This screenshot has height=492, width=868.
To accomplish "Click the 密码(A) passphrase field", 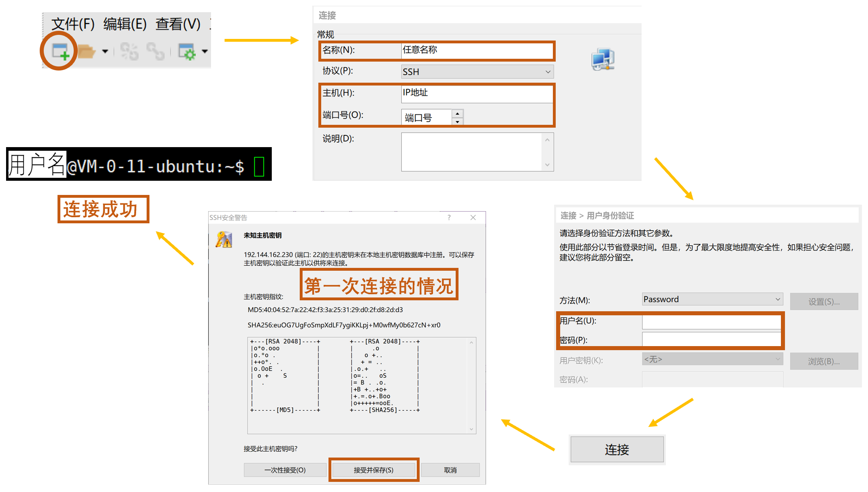I will [x=712, y=379].
